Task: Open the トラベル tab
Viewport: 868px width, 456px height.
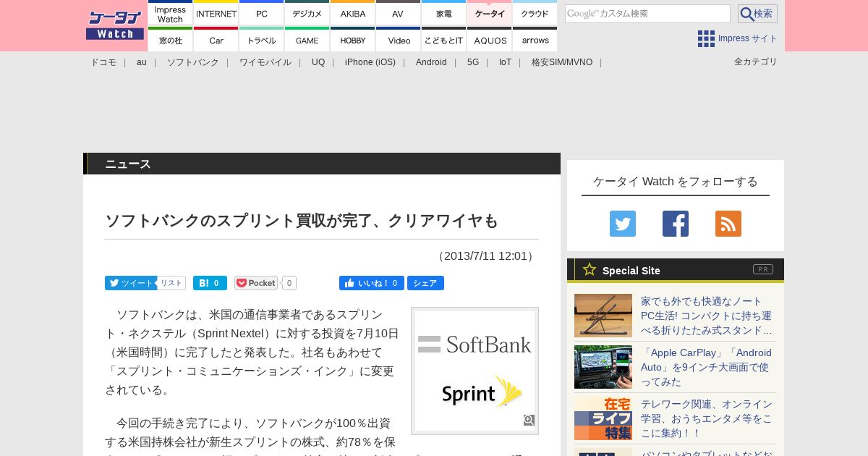Action: pyautogui.click(x=262, y=40)
